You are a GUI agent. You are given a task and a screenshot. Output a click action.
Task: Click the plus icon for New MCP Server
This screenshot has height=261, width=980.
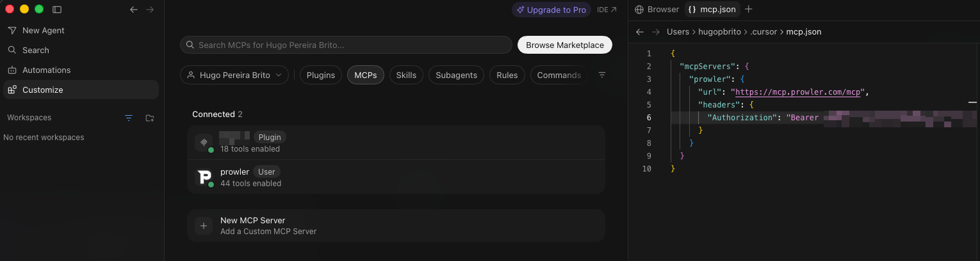tap(204, 226)
